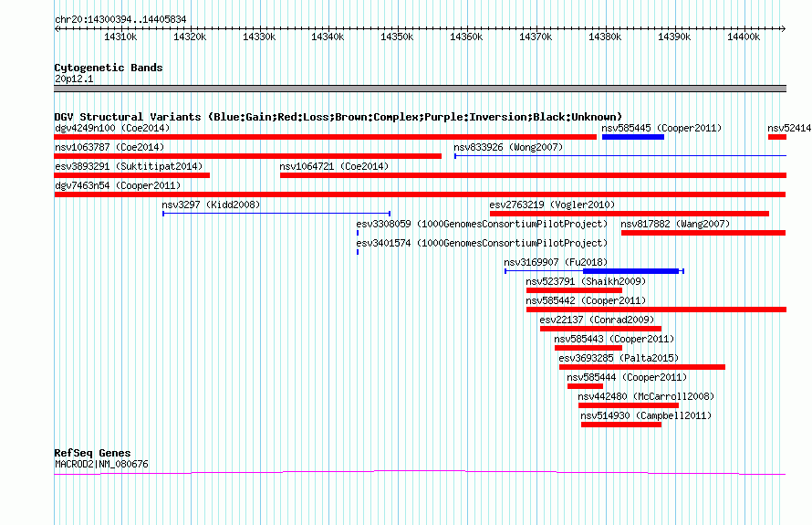Click the 14400k ruler tick label
This screenshot has height=525, width=812.
click(744, 37)
